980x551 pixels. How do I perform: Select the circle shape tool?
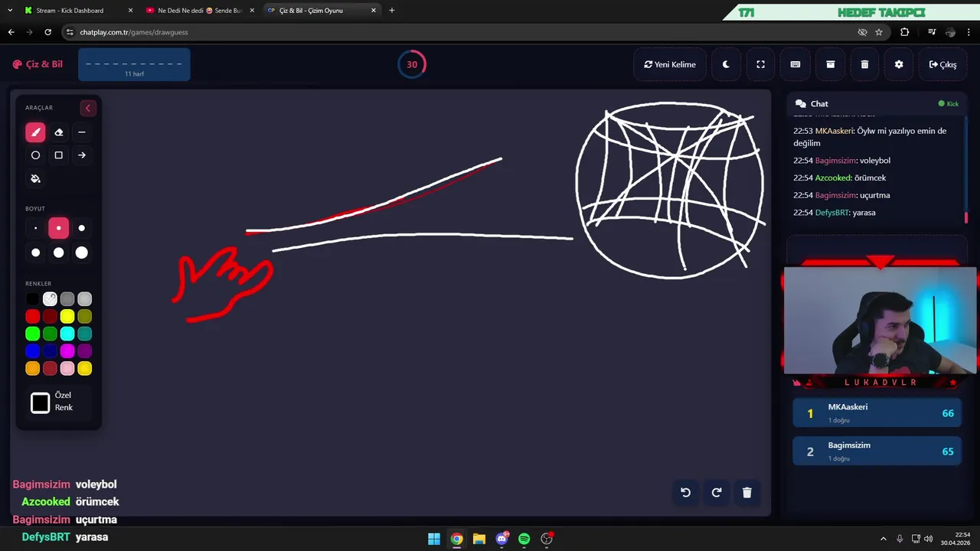35,155
